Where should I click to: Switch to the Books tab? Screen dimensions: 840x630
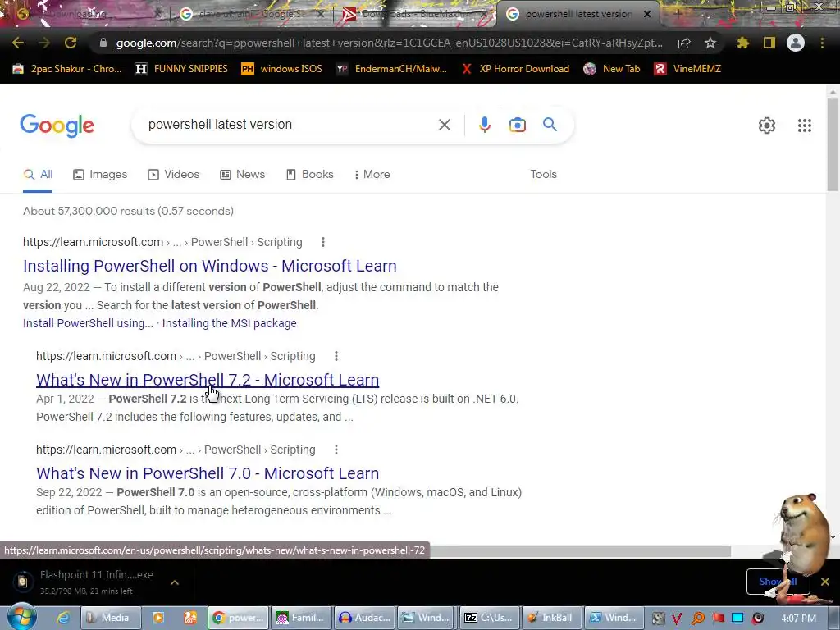(309, 174)
